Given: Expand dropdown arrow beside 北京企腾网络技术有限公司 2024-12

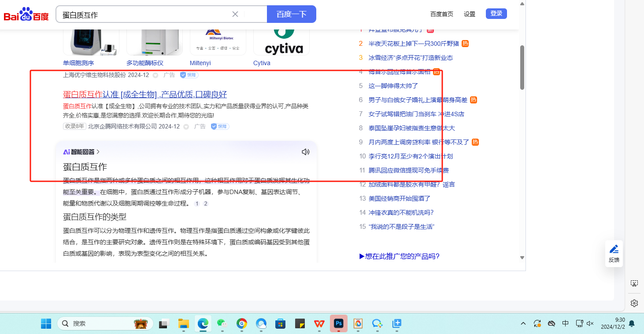Looking at the screenshot, I should [186, 127].
